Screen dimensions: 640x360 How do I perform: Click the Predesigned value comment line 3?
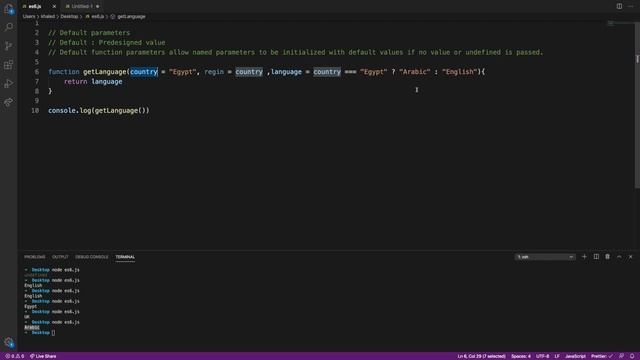(x=107, y=42)
